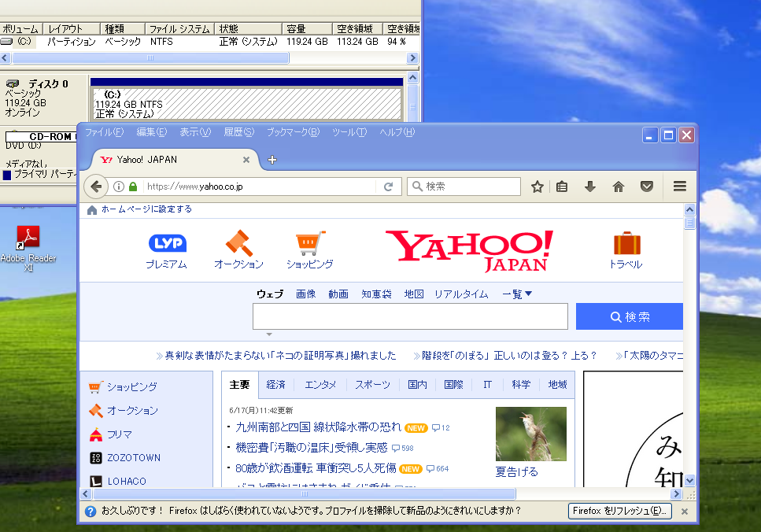The image size is (761, 532).
Task: Click the green padlock security icon
Action: click(x=133, y=187)
